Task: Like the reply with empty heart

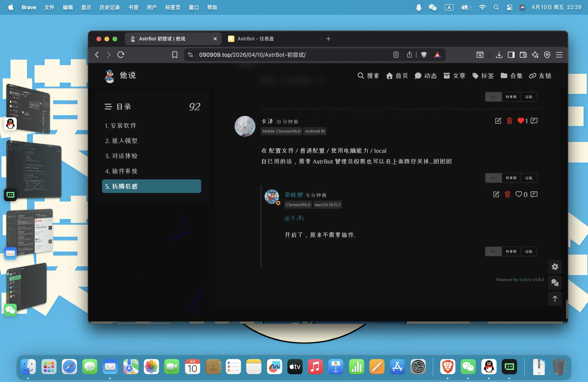Action: click(519, 194)
